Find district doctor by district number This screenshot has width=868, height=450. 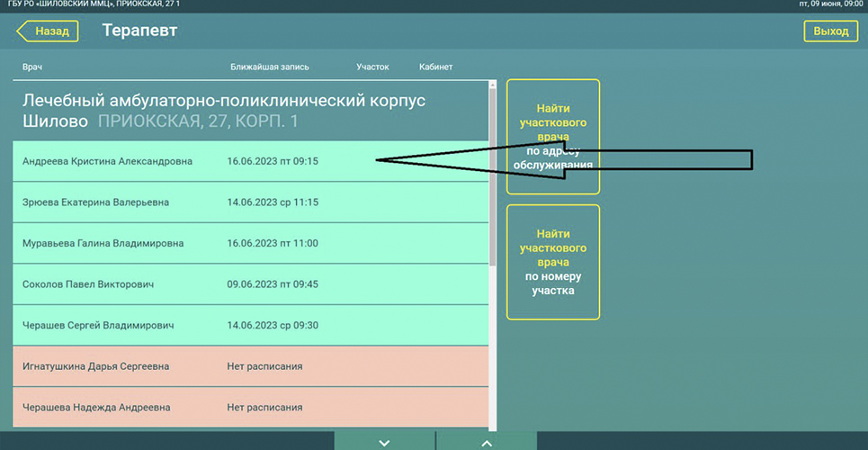pos(552,262)
